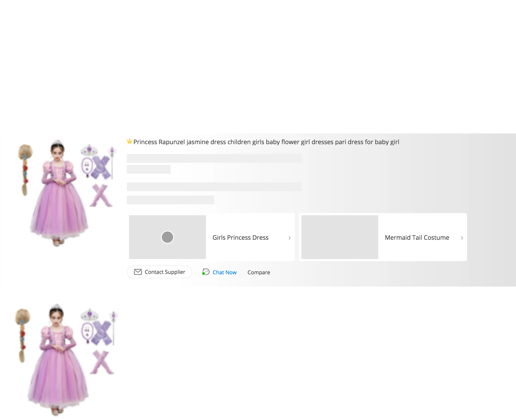Screen dimensions: 516x420
Task: Click the Mermaid Tail Costume image placeholder
Action: coord(340,237)
